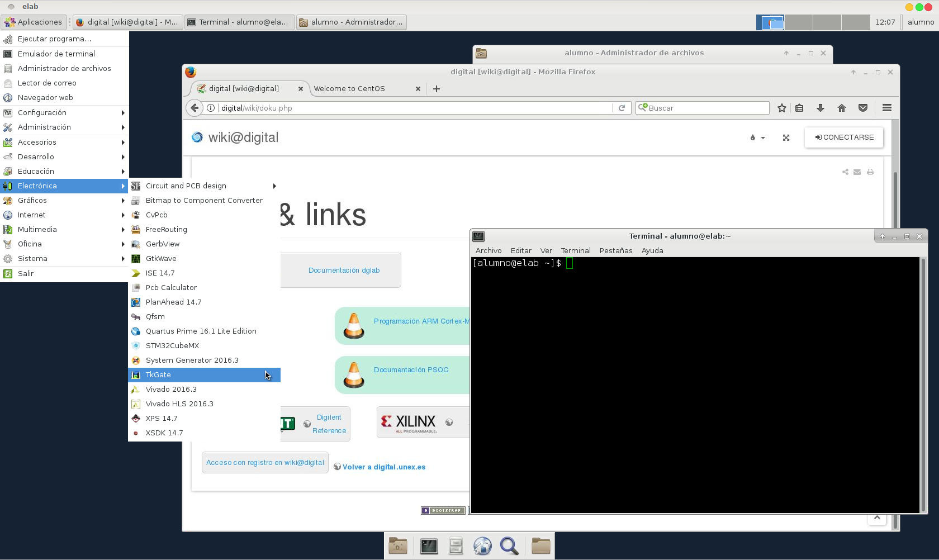Click the Buscar search field
The height and width of the screenshot is (560, 939).
[705, 108]
